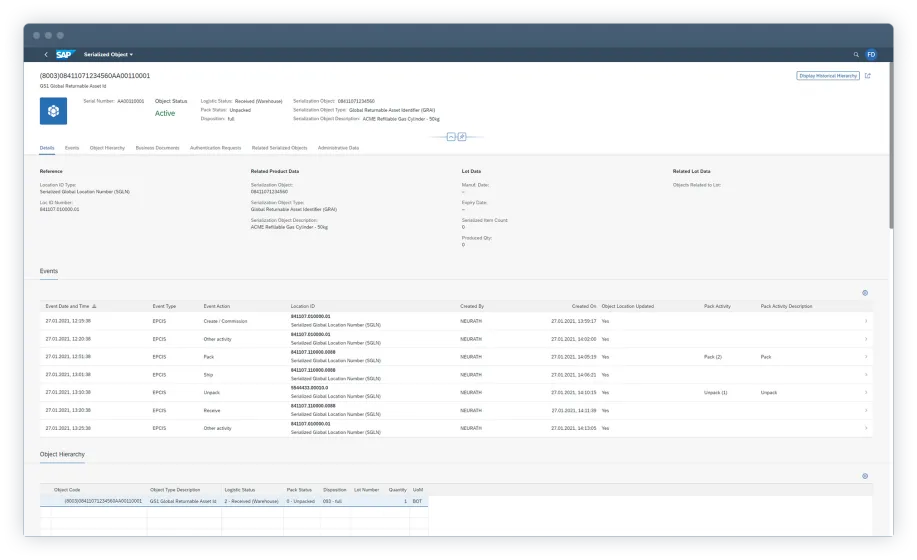Screen dimensions: 917x560
Task: Open Object Hierarchy table settings gear
Action: pos(864,476)
